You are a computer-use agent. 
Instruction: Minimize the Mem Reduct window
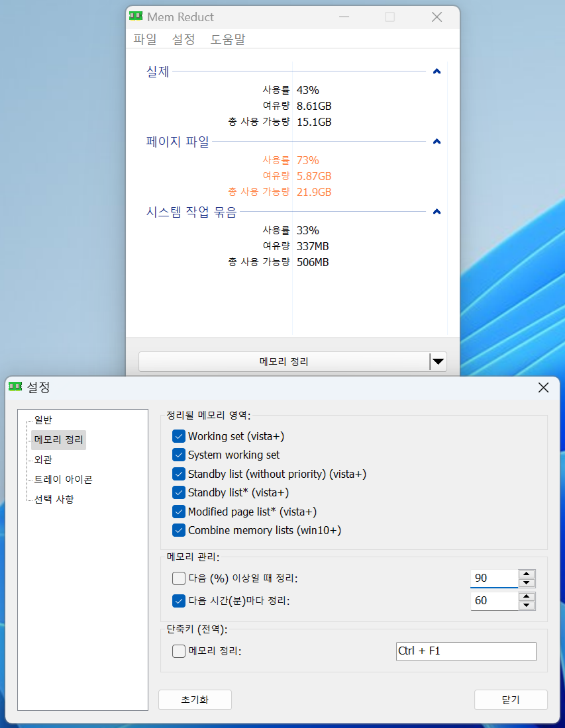click(344, 17)
